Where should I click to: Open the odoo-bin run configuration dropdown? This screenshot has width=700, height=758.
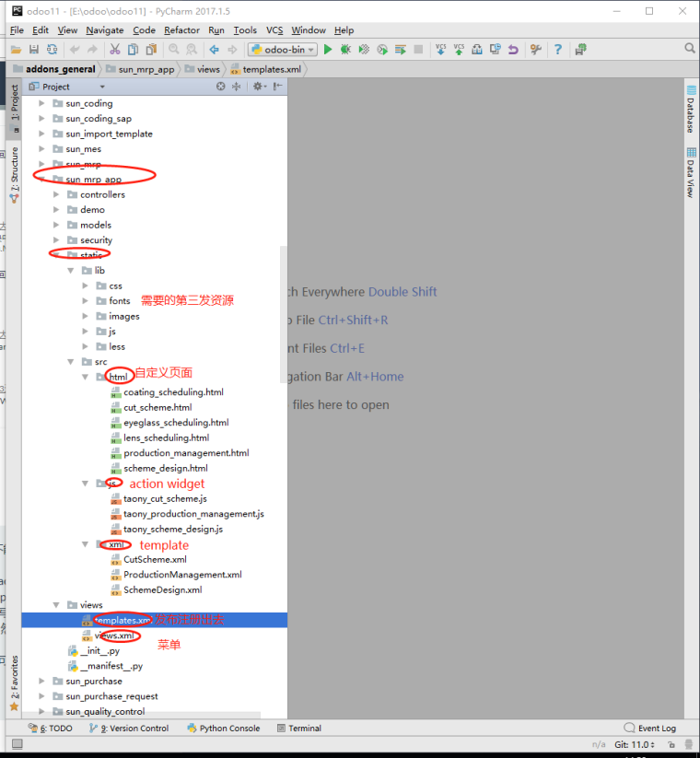tap(283, 50)
